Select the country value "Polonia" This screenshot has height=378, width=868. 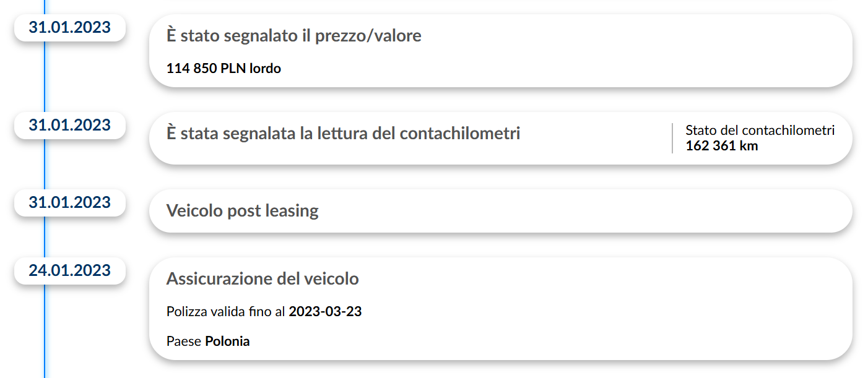(227, 341)
